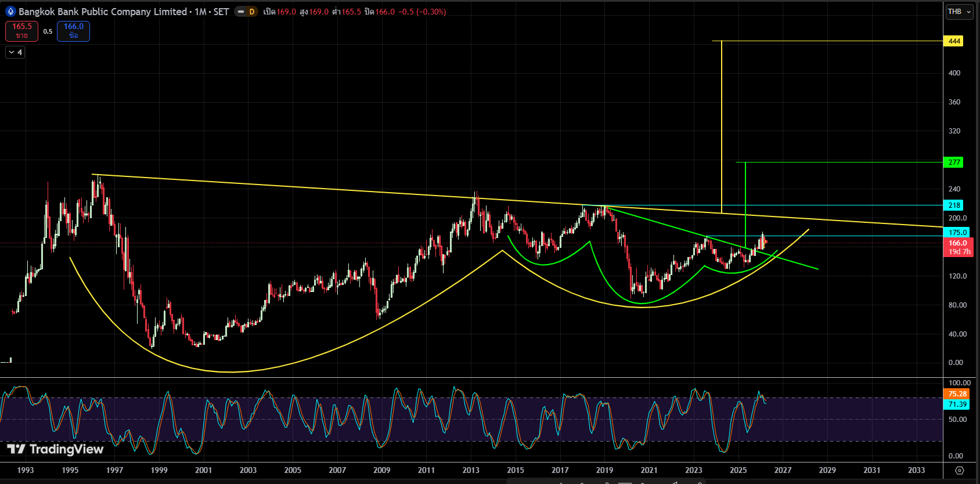Click the orange 75.28 stochastic value label

point(957,394)
